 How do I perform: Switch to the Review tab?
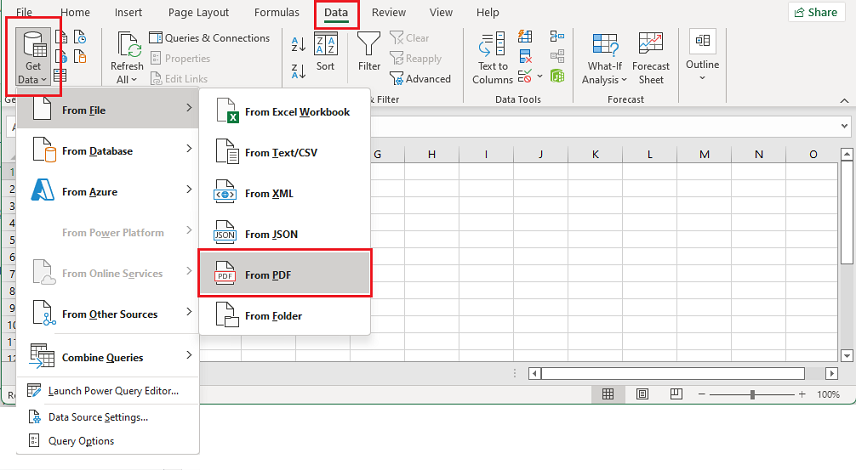(x=389, y=12)
